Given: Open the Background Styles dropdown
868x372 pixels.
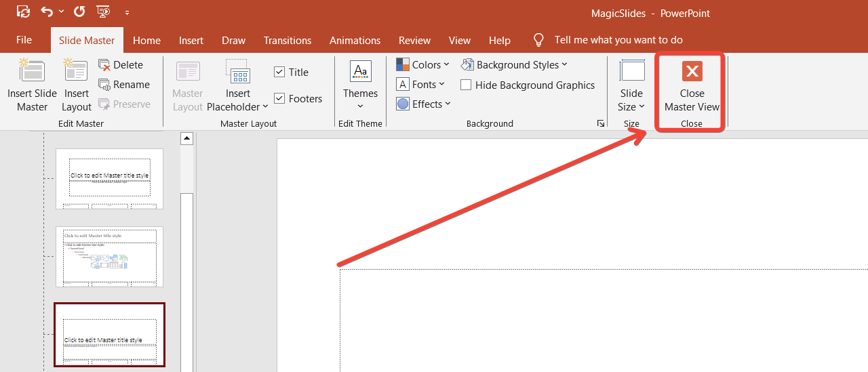Looking at the screenshot, I should [x=514, y=65].
